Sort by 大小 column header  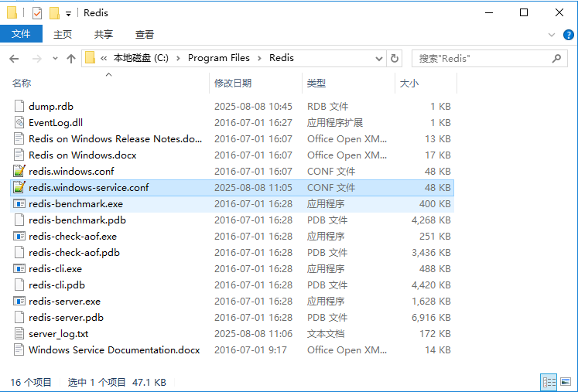pos(426,83)
